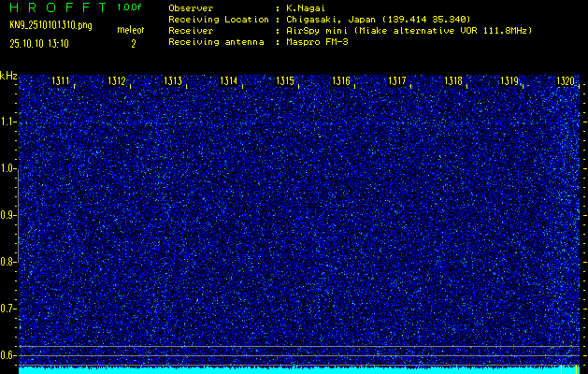
Task: Click the meteor count label
Action: pyautogui.click(x=130, y=30)
